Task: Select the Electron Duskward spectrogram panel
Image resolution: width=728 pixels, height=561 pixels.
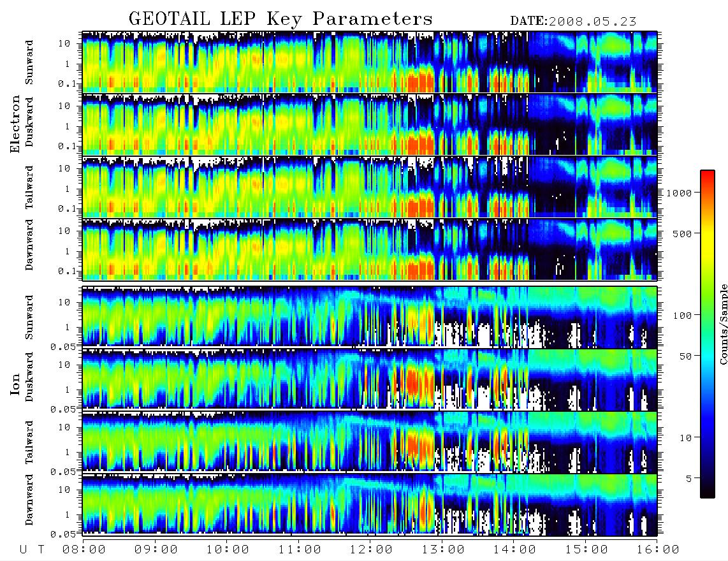Action: point(370,124)
